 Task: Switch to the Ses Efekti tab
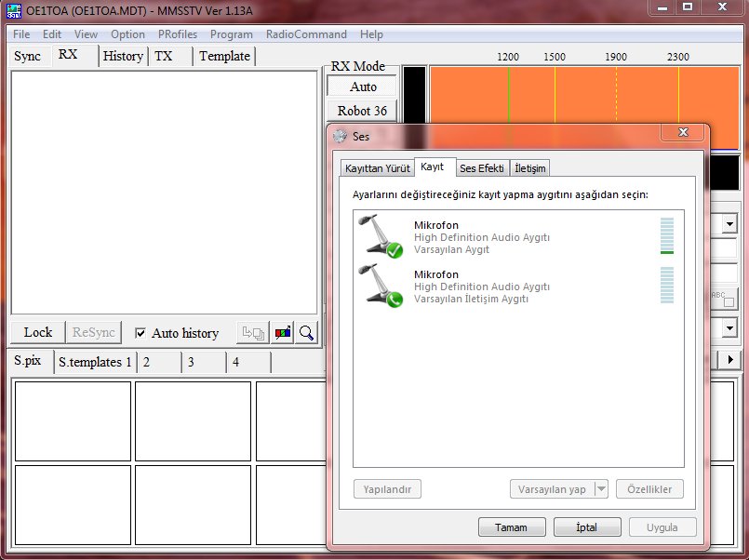(482, 168)
